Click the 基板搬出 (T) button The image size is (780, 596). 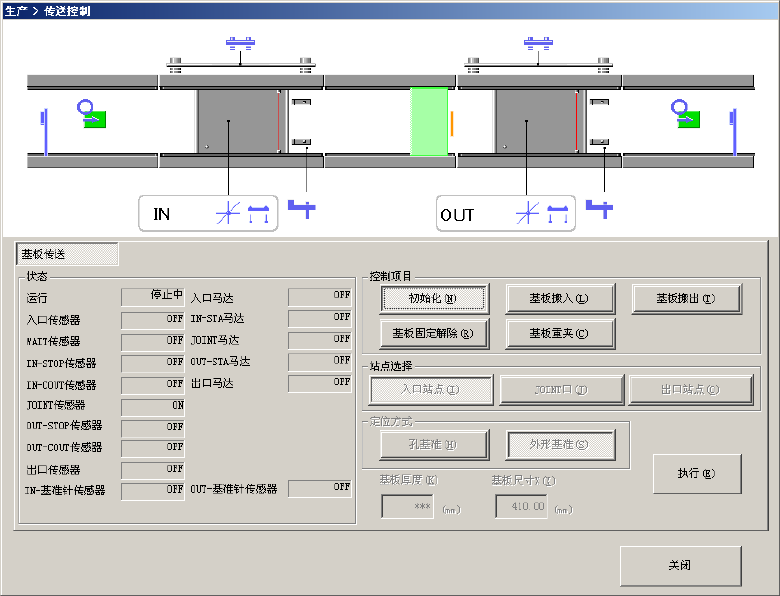686,298
